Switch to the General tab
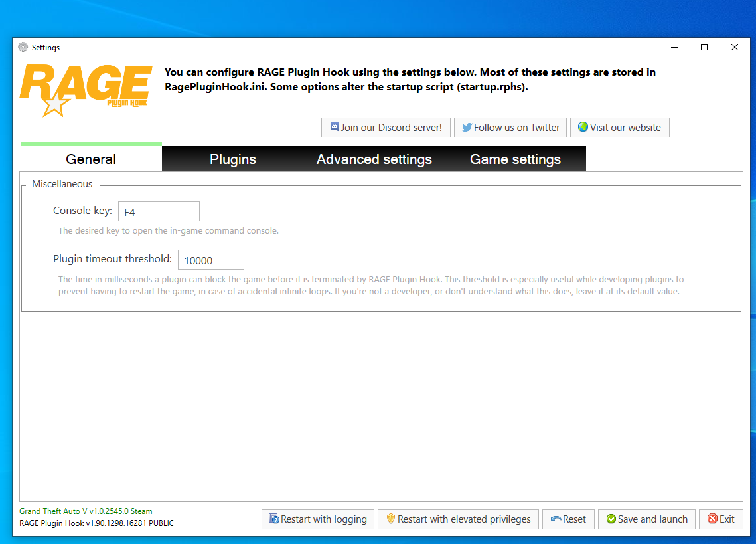Viewport: 756px width, 544px height. (x=91, y=159)
